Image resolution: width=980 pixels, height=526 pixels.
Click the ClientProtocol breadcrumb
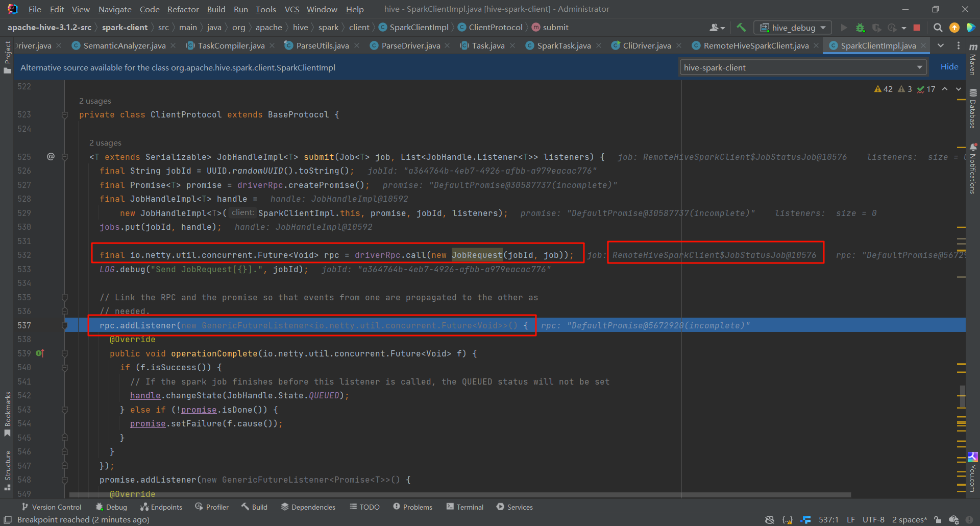[x=490, y=28]
